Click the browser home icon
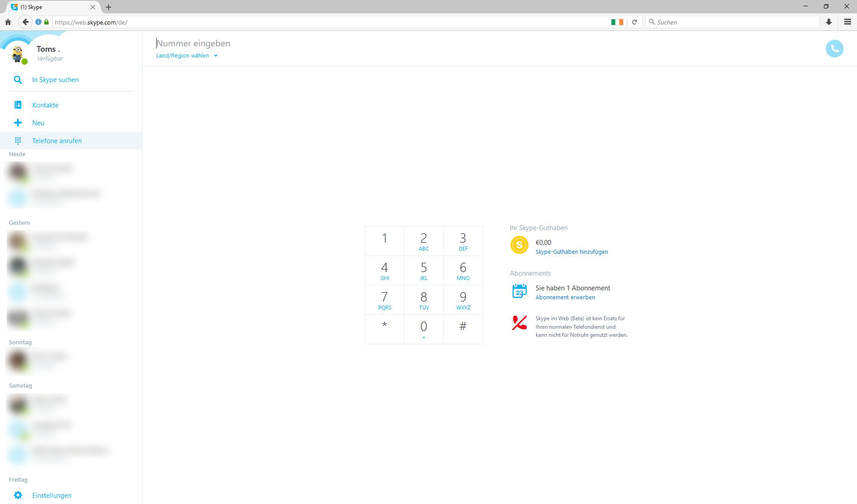 [x=8, y=22]
